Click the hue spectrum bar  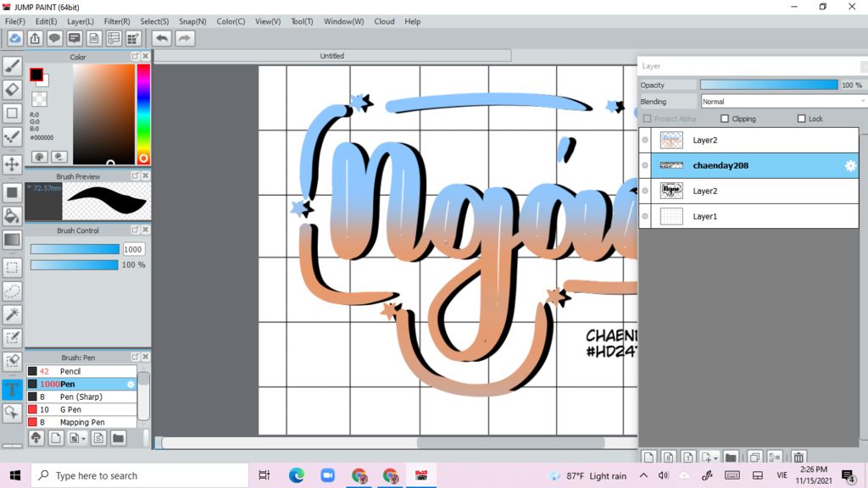[x=143, y=114]
